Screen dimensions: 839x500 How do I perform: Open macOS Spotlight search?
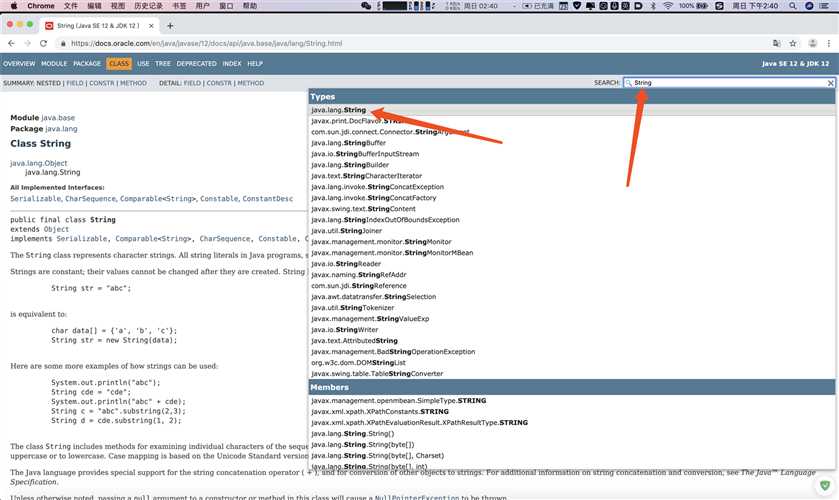[x=793, y=6]
